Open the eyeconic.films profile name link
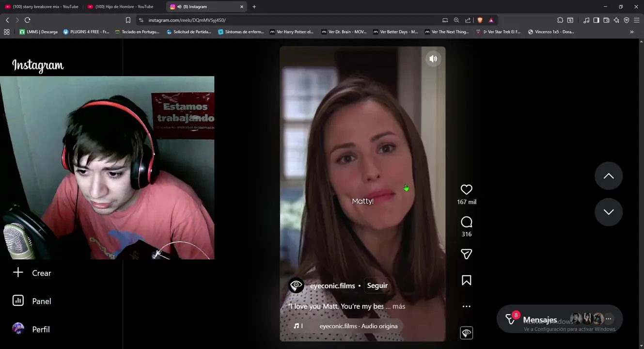Screen dimensions: 644x349 [332, 286]
